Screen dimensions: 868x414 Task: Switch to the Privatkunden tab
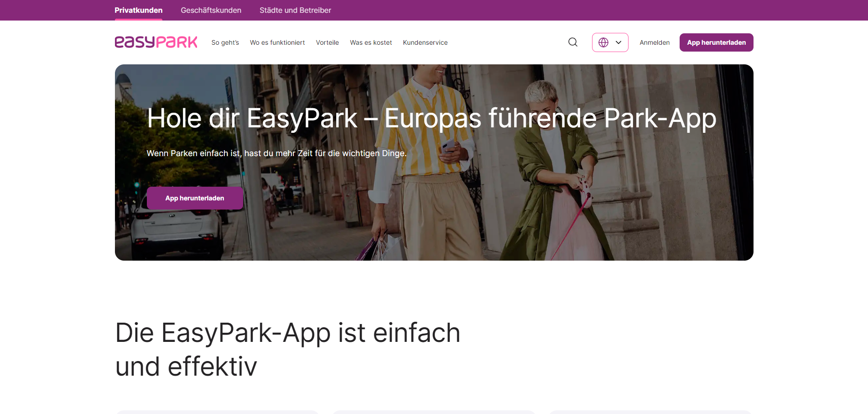[x=139, y=10]
